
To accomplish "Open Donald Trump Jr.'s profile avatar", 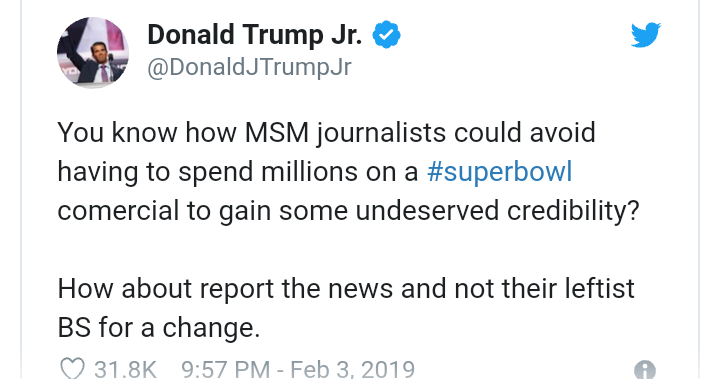I will click(93, 52).
